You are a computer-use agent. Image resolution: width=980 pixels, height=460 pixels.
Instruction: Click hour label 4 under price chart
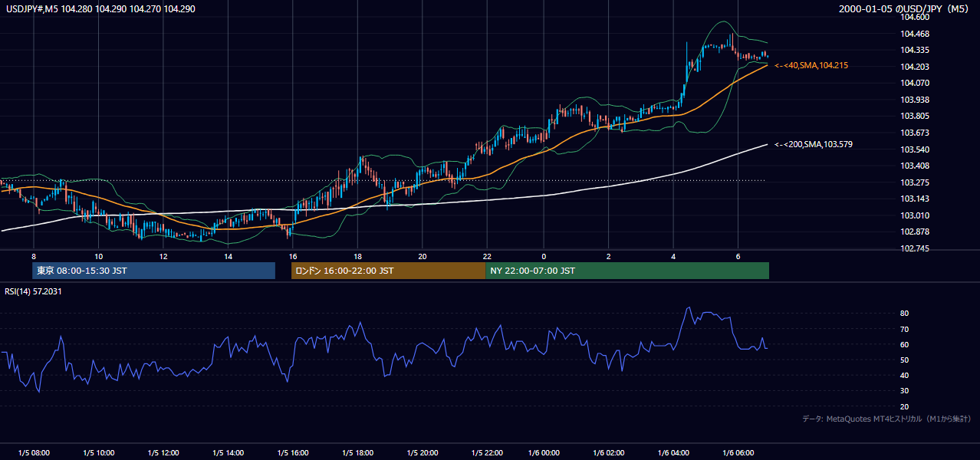673,256
